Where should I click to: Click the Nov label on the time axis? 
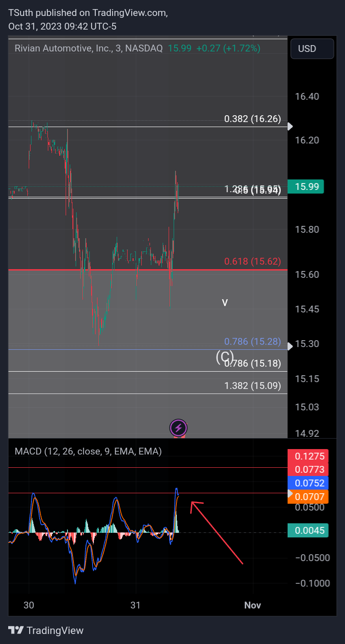tap(252, 605)
